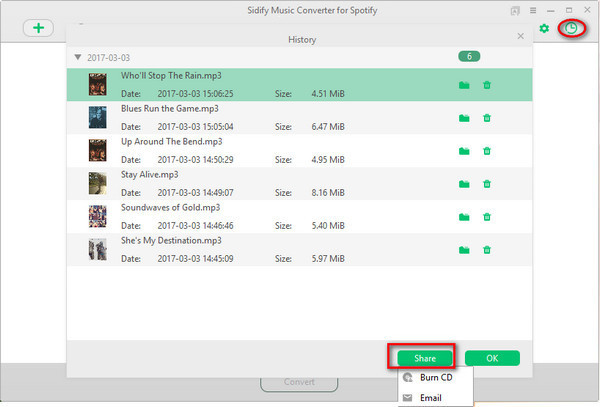Select the Who'll Stop The Rain.mp3 title
This screenshot has width=600, height=407.
[171, 76]
